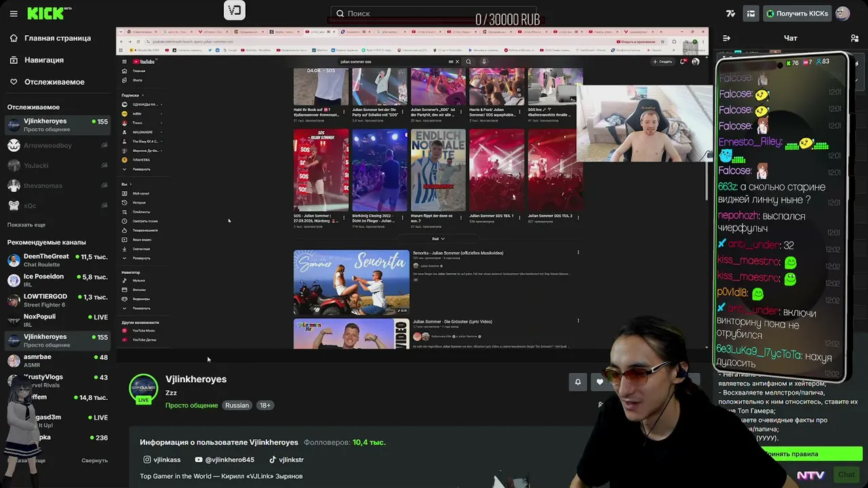Click the YouTube voice search microphone
The image size is (868, 488).
[484, 62]
